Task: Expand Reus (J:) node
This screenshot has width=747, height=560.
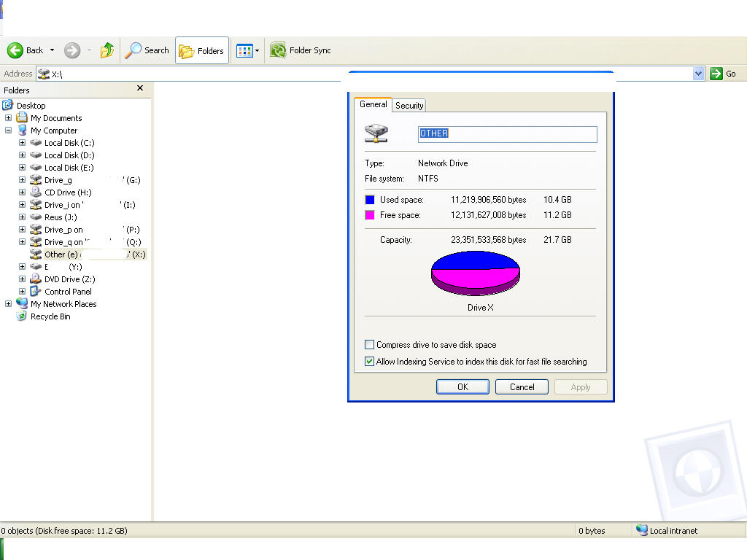Action: pos(22,217)
